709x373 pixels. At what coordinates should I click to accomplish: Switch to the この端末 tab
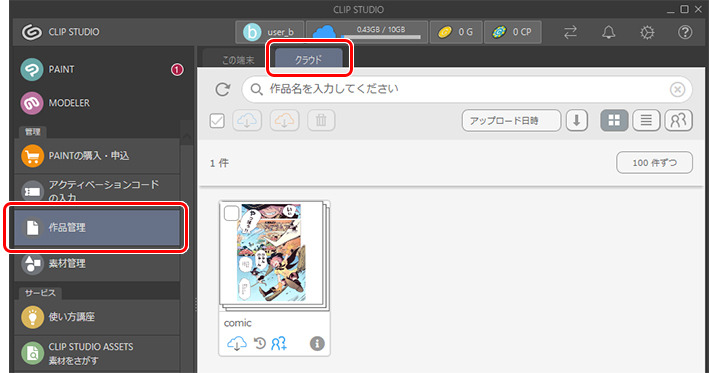pyautogui.click(x=238, y=60)
